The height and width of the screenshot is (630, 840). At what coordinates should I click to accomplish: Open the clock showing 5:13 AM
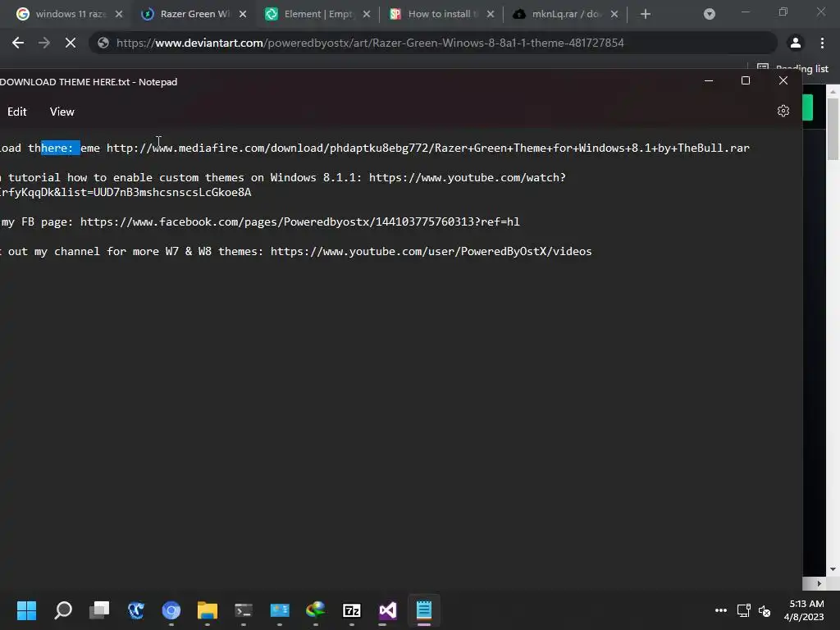804,610
